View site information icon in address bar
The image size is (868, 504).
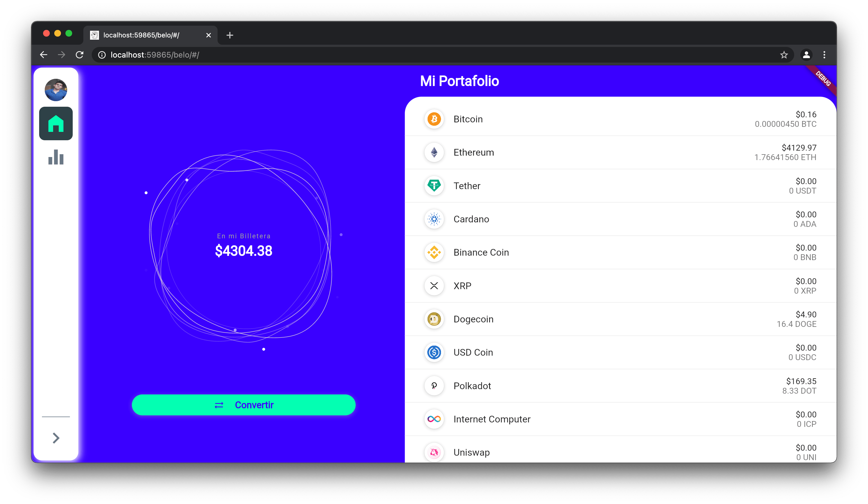[102, 55]
